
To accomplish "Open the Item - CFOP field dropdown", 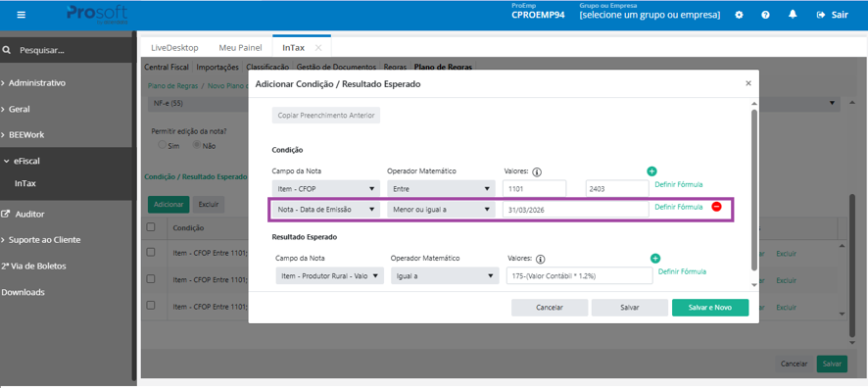I will (x=326, y=188).
